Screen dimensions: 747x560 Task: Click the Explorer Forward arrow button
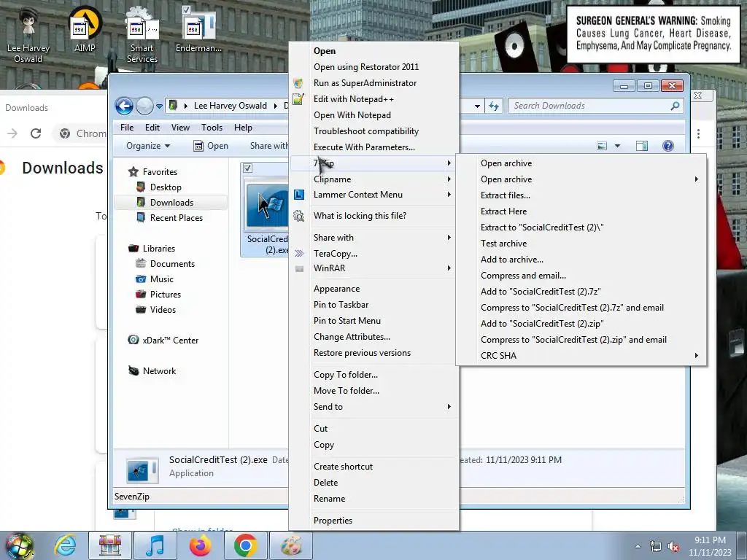pos(144,106)
